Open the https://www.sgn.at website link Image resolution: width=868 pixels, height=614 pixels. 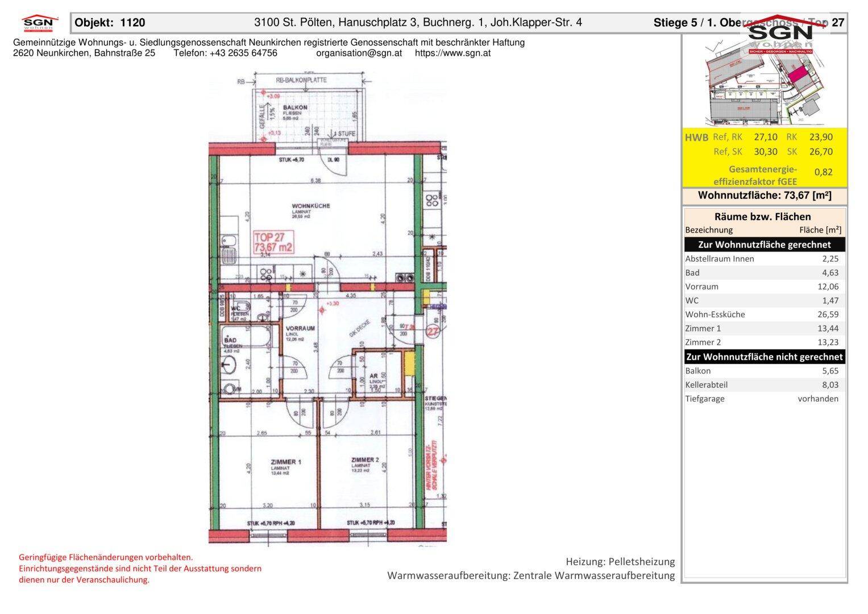pyautogui.click(x=452, y=53)
